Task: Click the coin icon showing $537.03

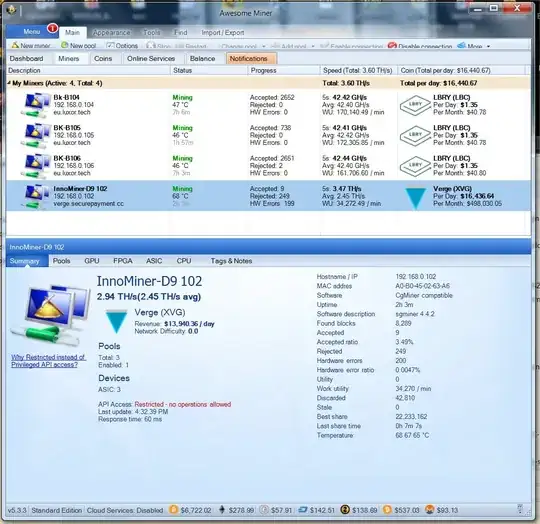Action: (387, 510)
